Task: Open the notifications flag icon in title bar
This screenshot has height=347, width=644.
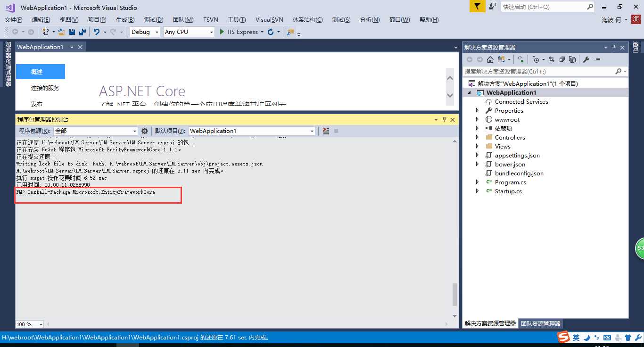Action: pos(477,7)
